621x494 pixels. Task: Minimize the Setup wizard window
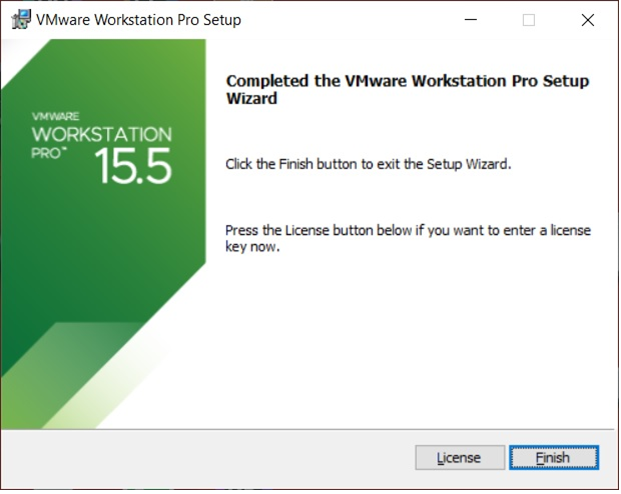coord(475,20)
